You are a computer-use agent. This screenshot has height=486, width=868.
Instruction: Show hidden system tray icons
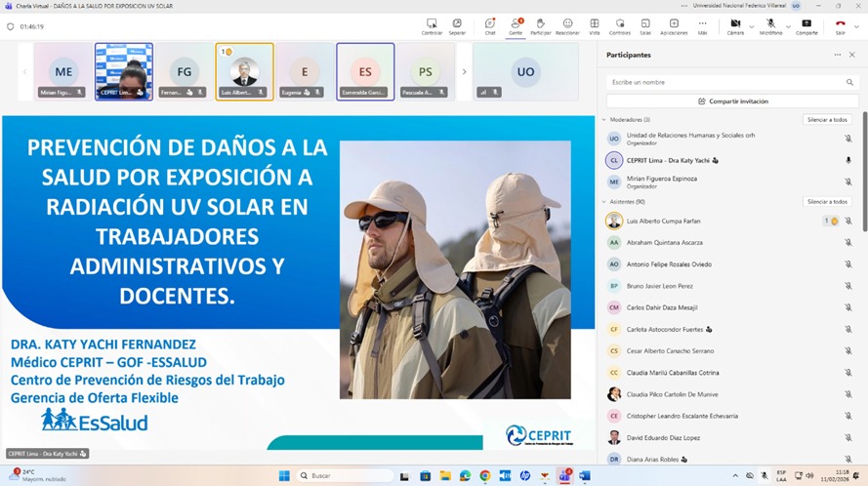(735, 475)
